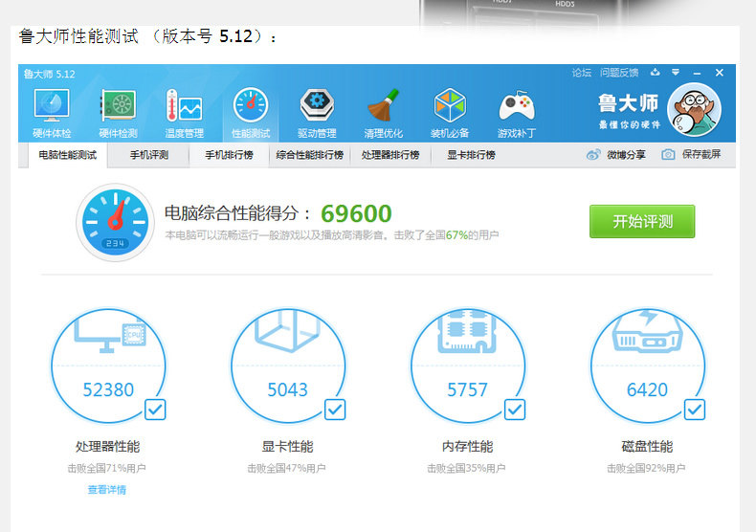Open the 问题反馈 feedback link
Screen dimensions: 756x532
point(619,73)
